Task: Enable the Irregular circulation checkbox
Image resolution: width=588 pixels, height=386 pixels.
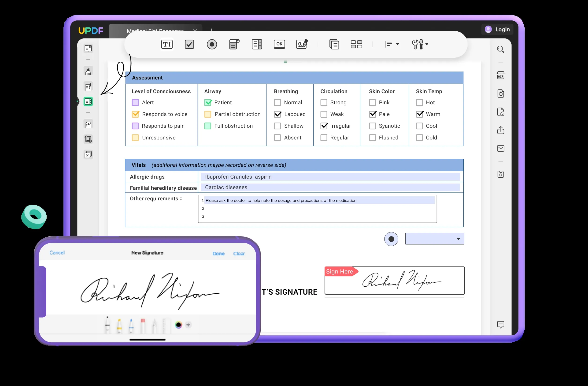Action: tap(323, 126)
